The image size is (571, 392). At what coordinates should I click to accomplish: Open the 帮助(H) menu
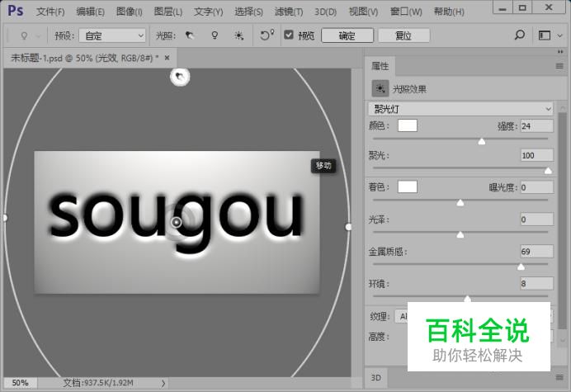[x=449, y=12]
